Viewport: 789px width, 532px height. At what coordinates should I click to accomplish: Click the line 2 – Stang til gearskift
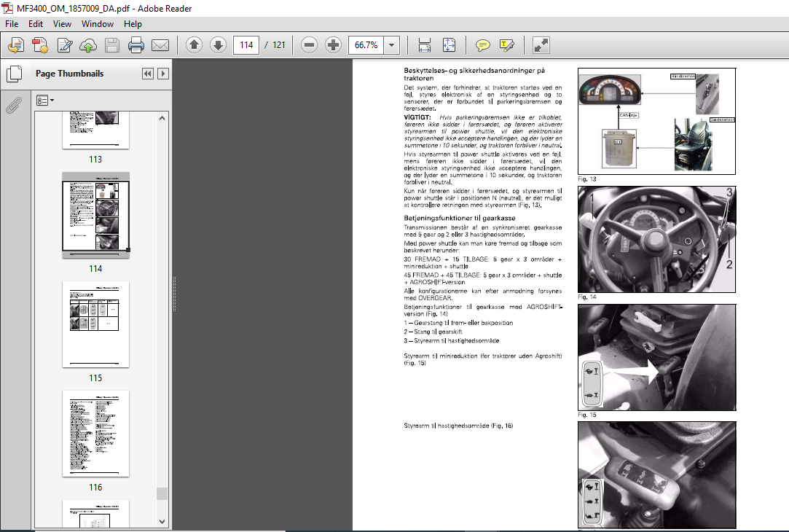(x=433, y=332)
